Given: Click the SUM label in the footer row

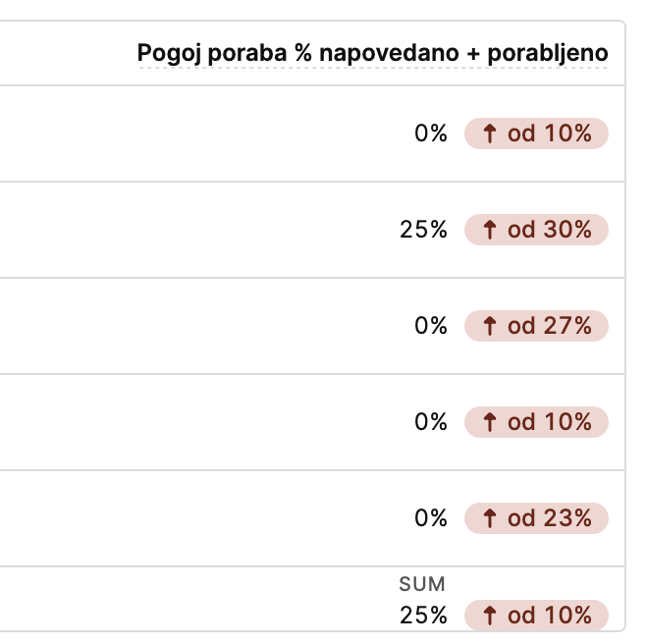Looking at the screenshot, I should 422,584.
